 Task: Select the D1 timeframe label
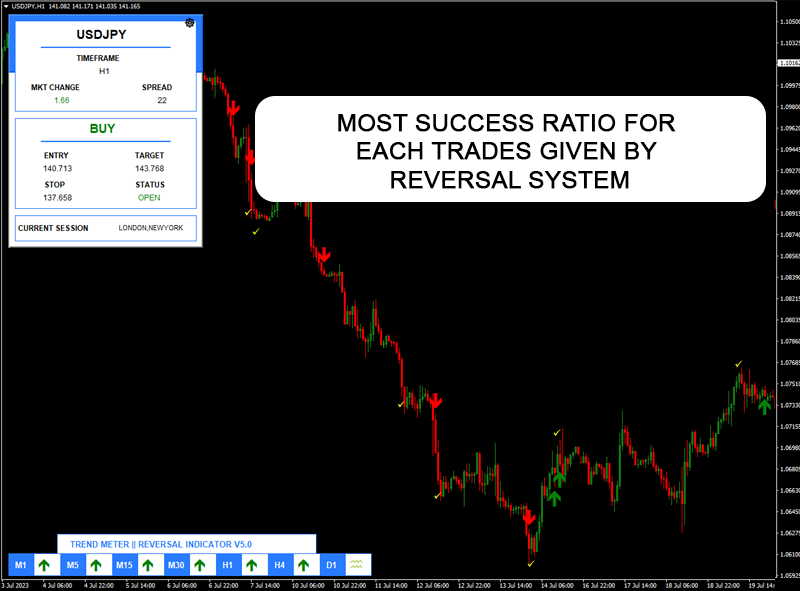tap(331, 565)
